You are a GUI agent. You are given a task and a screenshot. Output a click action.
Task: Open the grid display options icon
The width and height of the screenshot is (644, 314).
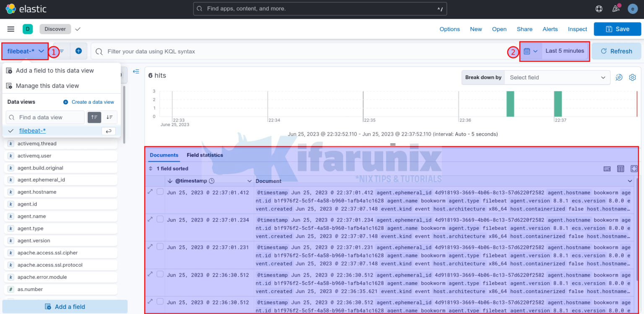[621, 169]
